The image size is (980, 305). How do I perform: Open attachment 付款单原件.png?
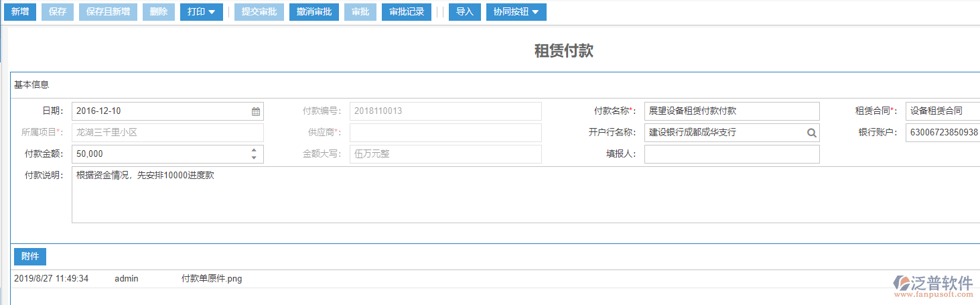pos(212,279)
